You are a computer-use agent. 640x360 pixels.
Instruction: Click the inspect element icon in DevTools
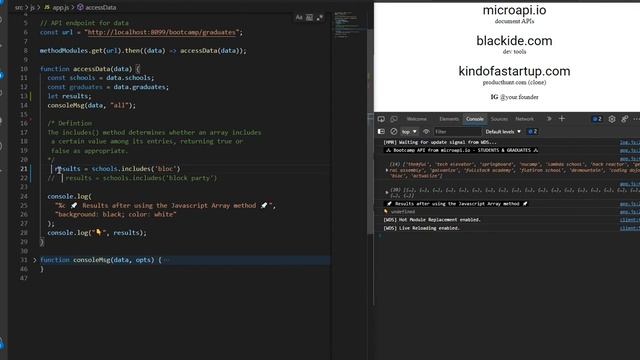tap(381, 119)
